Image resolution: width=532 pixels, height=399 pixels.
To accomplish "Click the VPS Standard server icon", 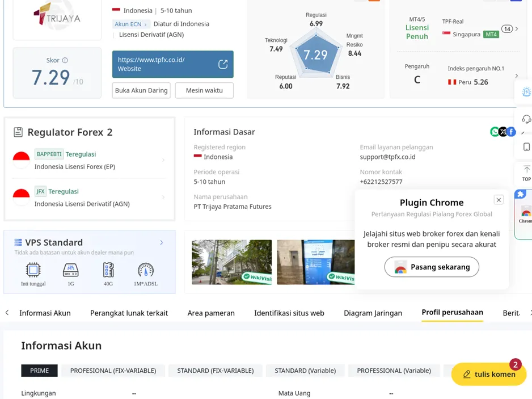I will [18, 242].
